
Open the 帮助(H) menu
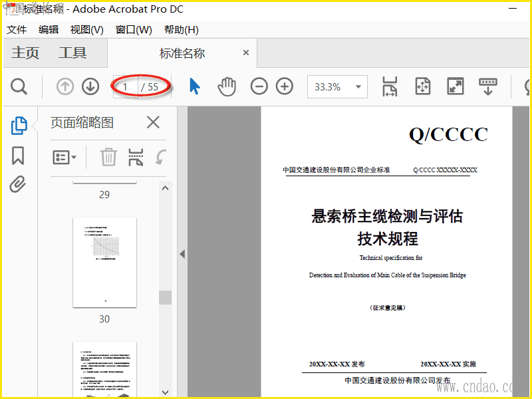click(x=182, y=30)
